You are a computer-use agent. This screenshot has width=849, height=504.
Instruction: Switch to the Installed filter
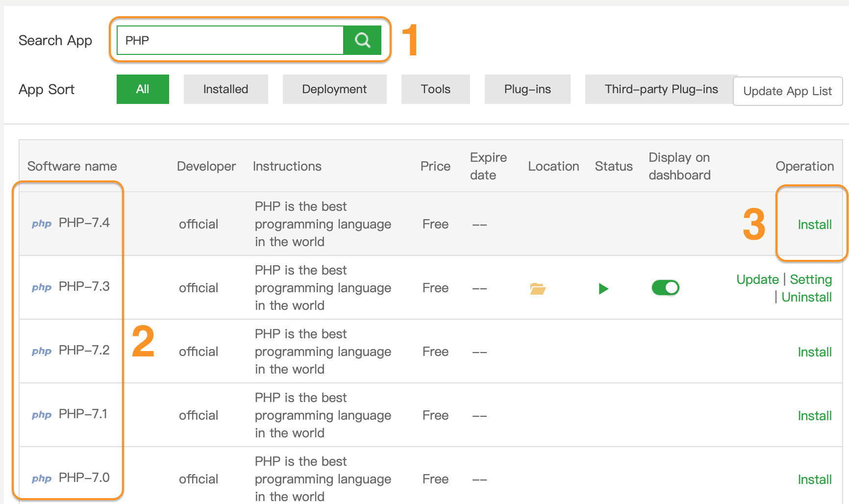pyautogui.click(x=225, y=89)
